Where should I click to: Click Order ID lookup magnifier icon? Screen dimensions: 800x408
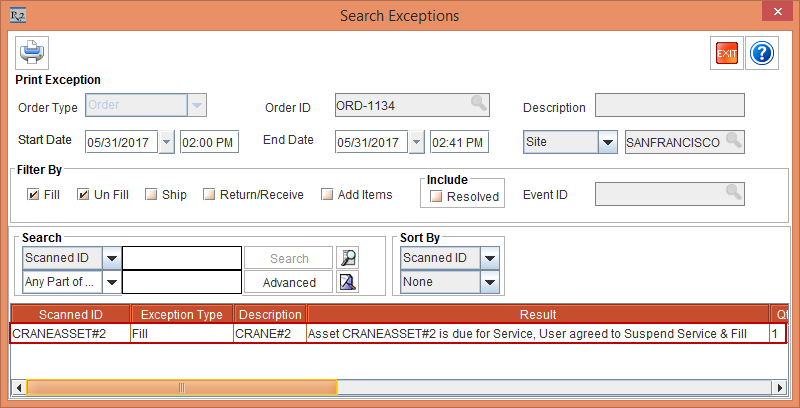(x=479, y=105)
